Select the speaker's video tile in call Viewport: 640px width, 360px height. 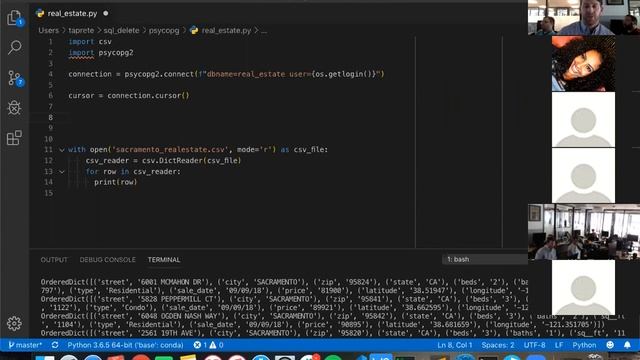point(584,18)
